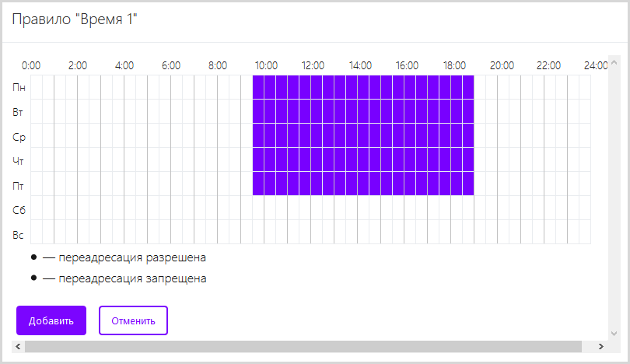Enable the Чт cell starting at 20:00
Screen dimensions: 630x364
point(503,159)
